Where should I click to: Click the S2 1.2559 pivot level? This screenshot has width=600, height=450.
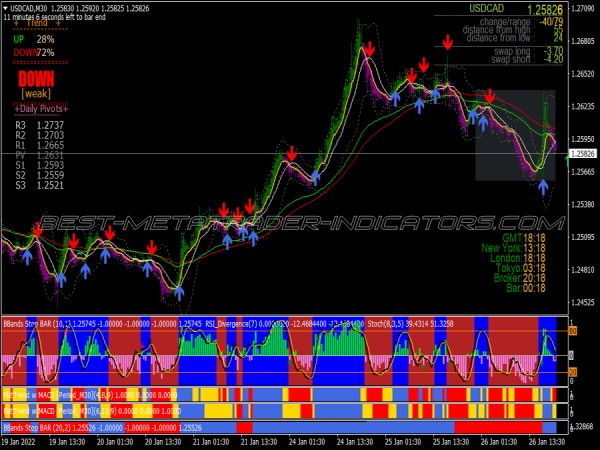pos(39,175)
